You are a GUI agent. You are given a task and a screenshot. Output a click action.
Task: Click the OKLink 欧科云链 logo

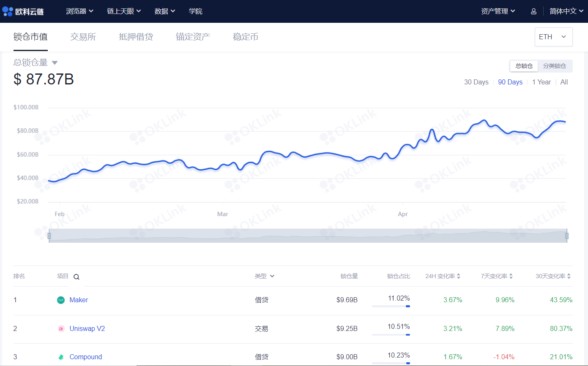click(x=23, y=11)
